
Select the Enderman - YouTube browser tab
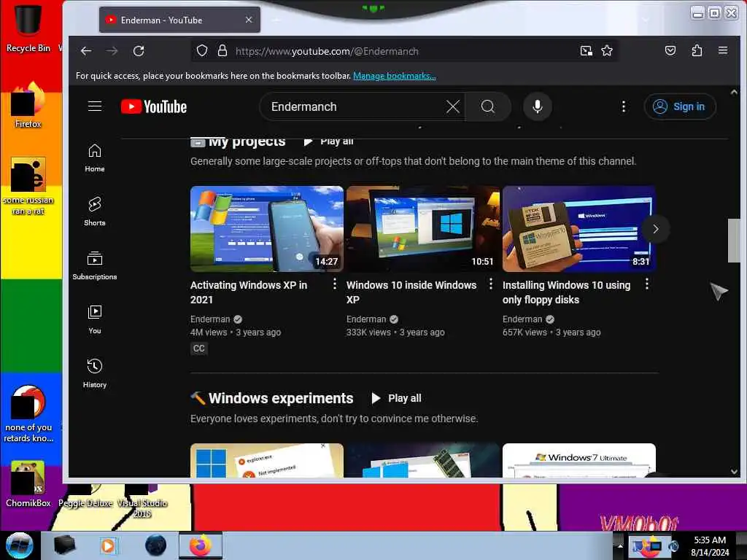click(x=179, y=20)
